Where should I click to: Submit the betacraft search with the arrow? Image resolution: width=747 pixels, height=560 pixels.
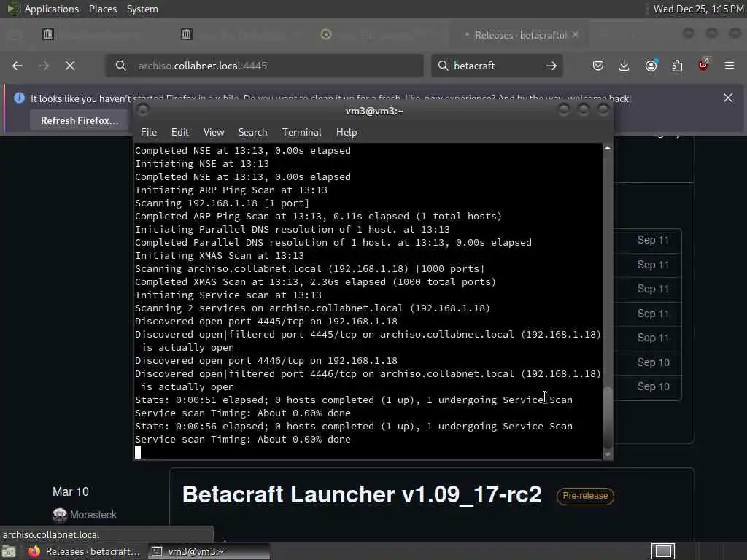coord(551,66)
